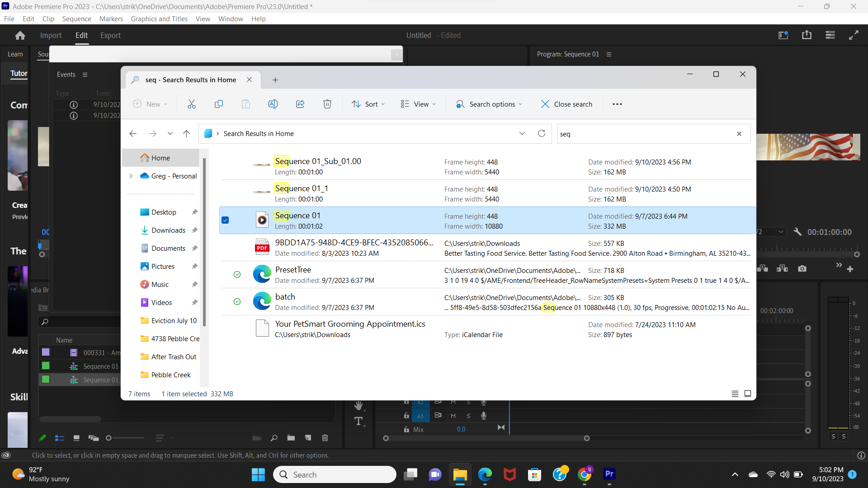Open the Graphics and Titles menu

point(159,19)
